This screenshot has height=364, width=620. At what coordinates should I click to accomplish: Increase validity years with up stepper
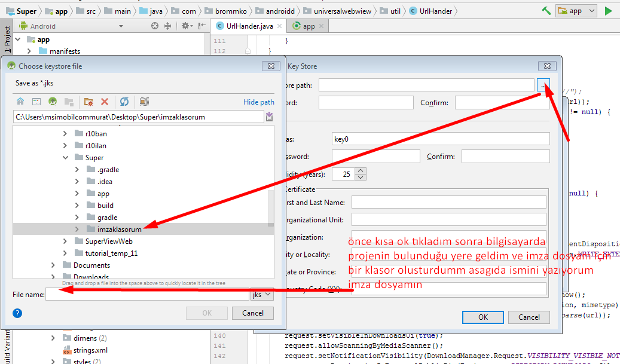360,171
